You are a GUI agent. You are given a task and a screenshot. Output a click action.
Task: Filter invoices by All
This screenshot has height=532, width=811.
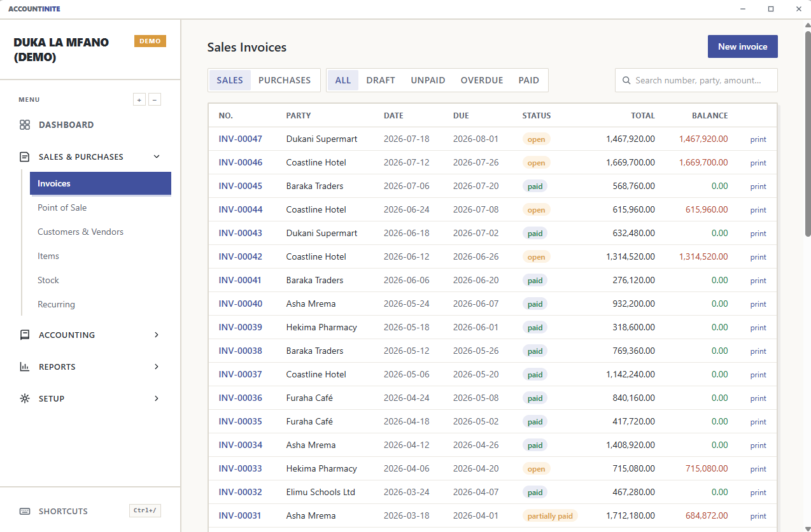click(343, 80)
